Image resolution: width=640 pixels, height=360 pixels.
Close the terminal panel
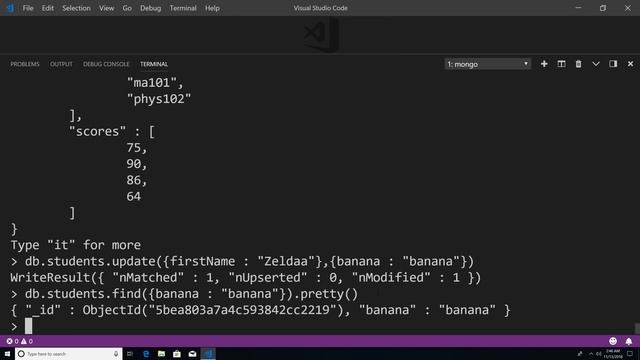(631, 64)
